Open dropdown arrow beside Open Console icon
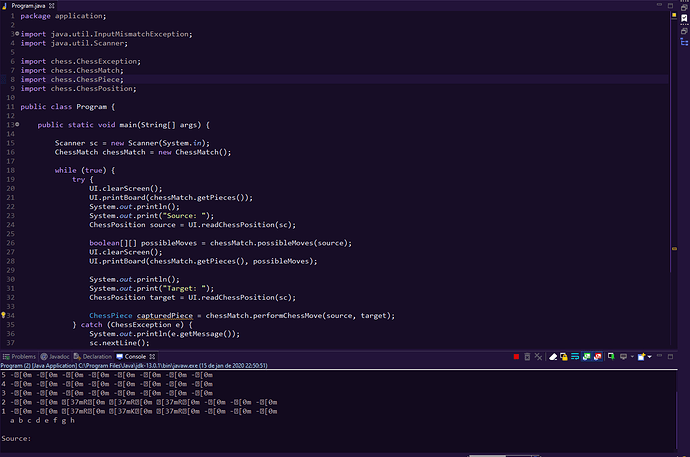This screenshot has height=457, width=690. [650, 357]
